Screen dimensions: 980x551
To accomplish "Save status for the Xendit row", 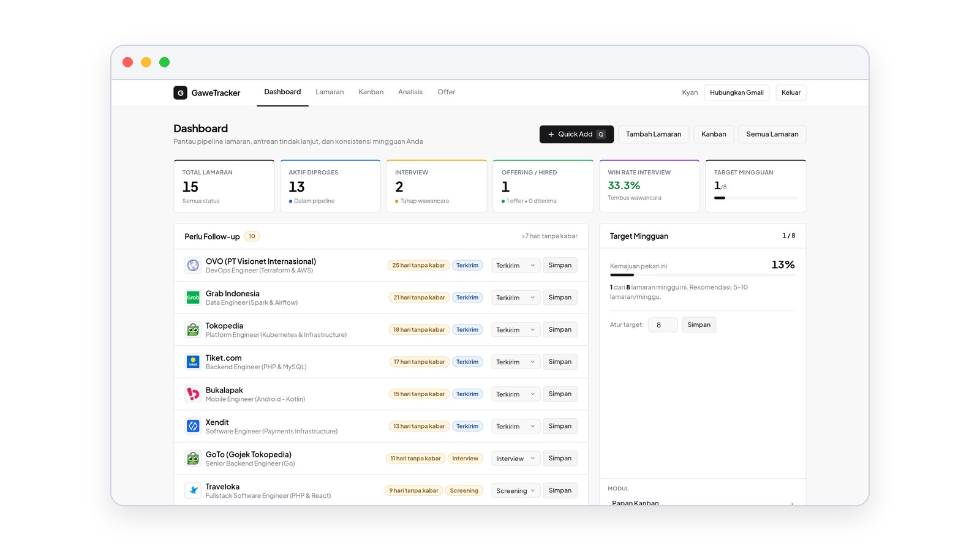I will point(560,426).
